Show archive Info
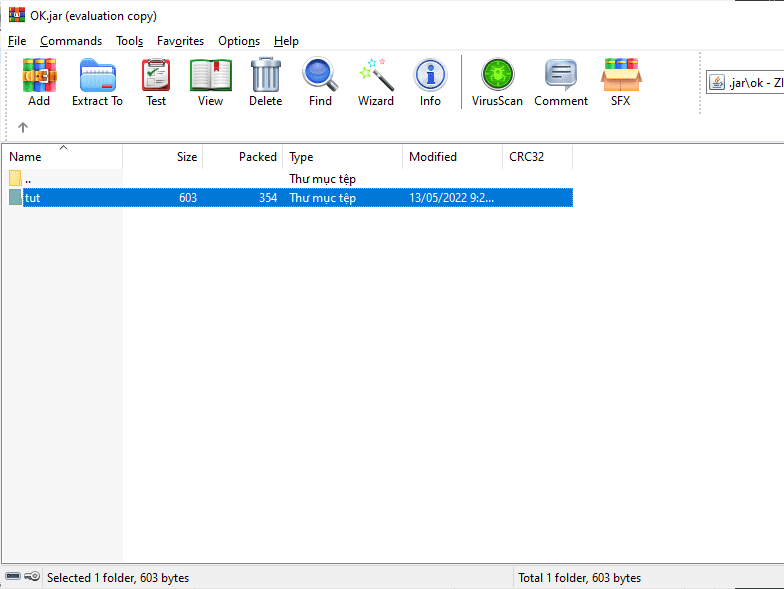The width and height of the screenshot is (784, 589). (430, 75)
